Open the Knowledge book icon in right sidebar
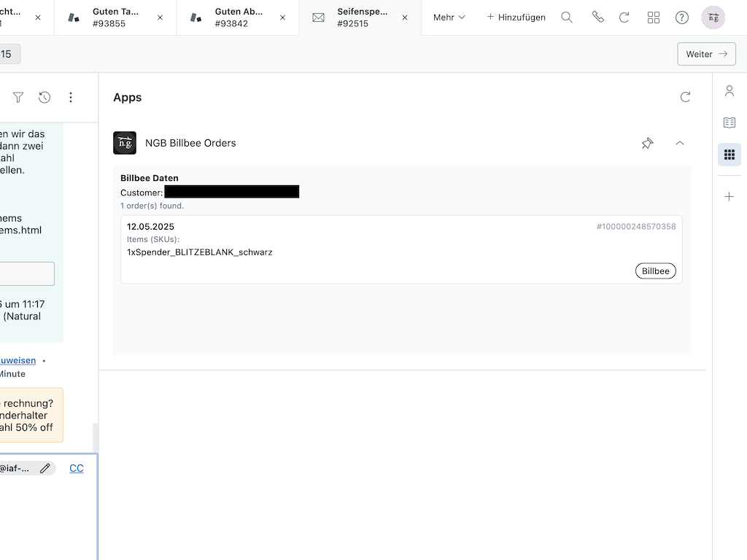 (729, 122)
